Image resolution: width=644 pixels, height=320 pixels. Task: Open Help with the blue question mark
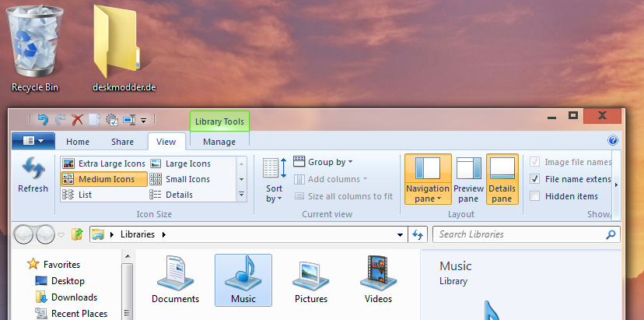[612, 140]
